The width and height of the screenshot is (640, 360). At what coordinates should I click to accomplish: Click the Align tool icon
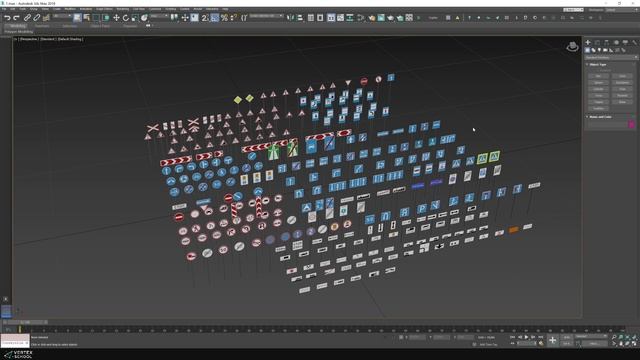[x=300, y=18]
